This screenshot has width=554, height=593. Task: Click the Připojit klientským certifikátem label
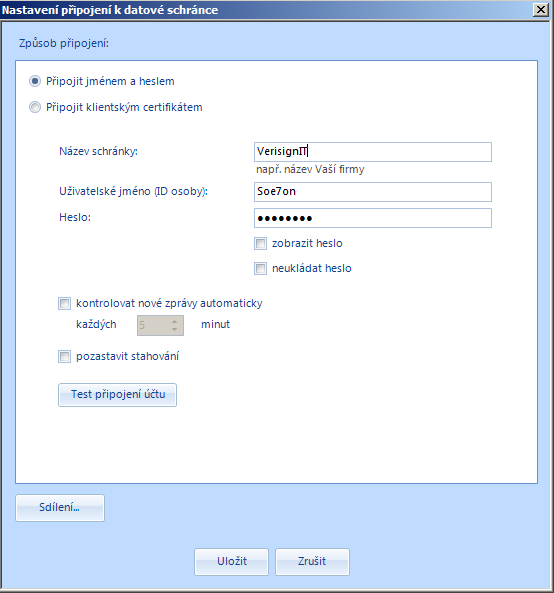[124, 107]
